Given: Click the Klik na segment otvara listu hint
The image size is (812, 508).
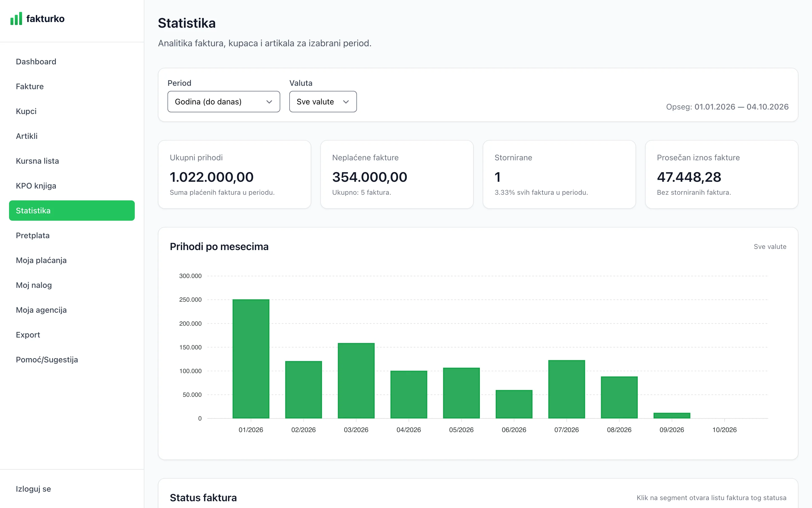Looking at the screenshot, I should pos(711,498).
